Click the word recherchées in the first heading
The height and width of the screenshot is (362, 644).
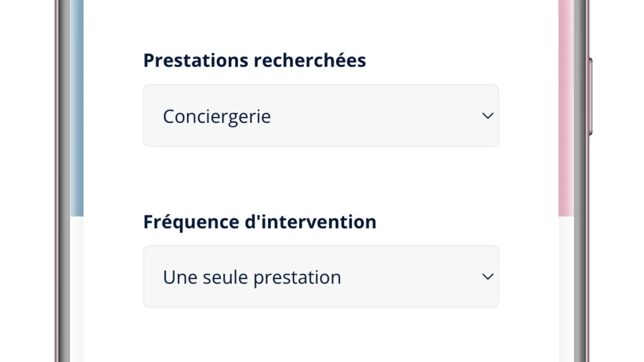tap(309, 60)
